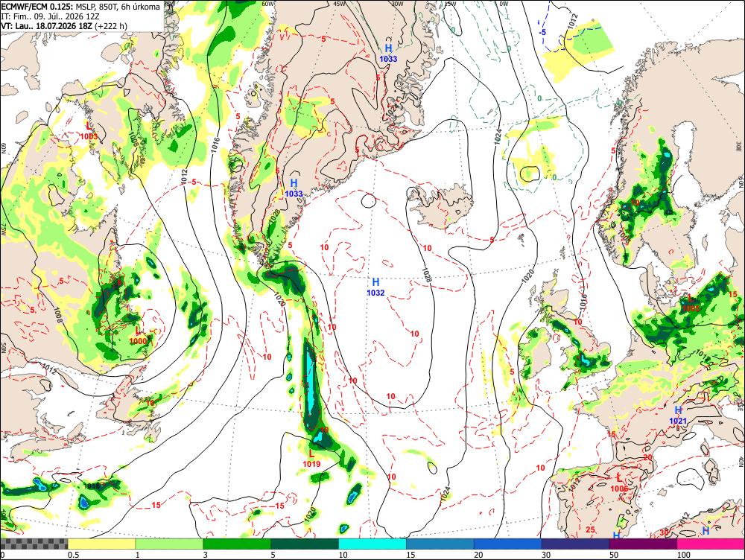Click the 'L 1000' low near Labrador
Image resolution: width=745 pixels, height=560 pixels.
tap(139, 335)
